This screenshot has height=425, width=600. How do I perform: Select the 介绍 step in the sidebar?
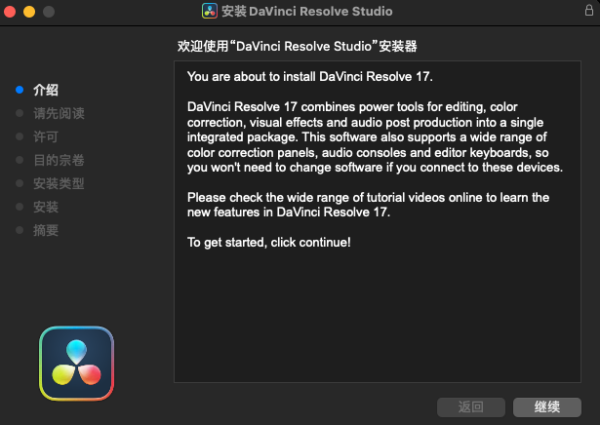46,90
